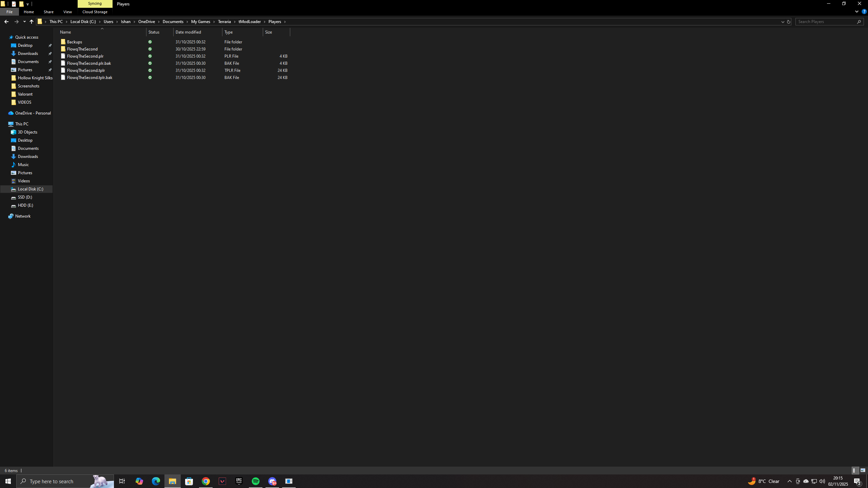The height and width of the screenshot is (488, 868).
Task: Expand previous locations dropdown in address bar
Action: click(783, 21)
